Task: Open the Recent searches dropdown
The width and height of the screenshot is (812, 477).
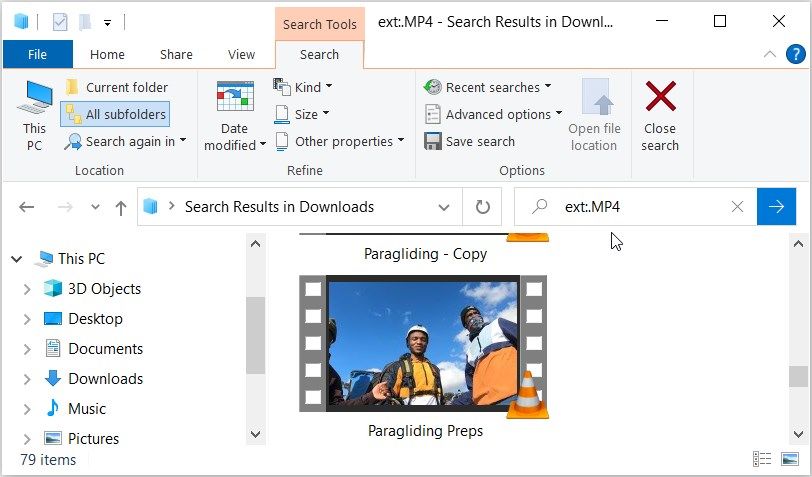Action: click(x=488, y=88)
